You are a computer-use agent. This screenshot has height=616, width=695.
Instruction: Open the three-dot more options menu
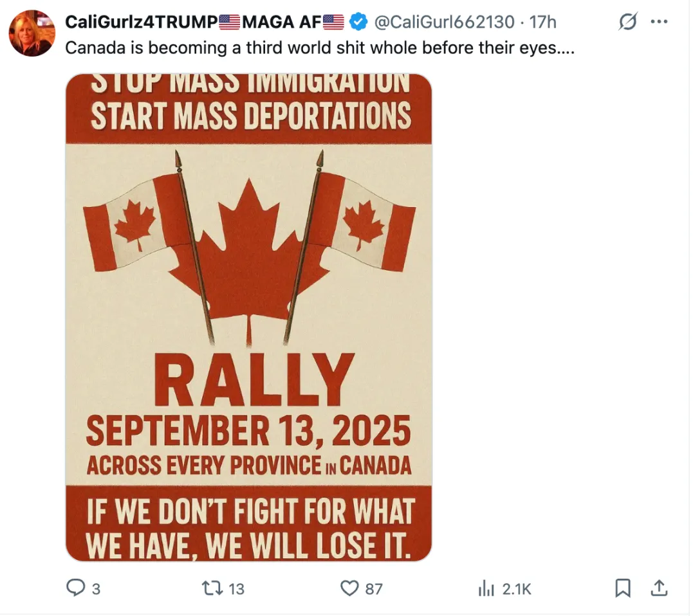659,23
